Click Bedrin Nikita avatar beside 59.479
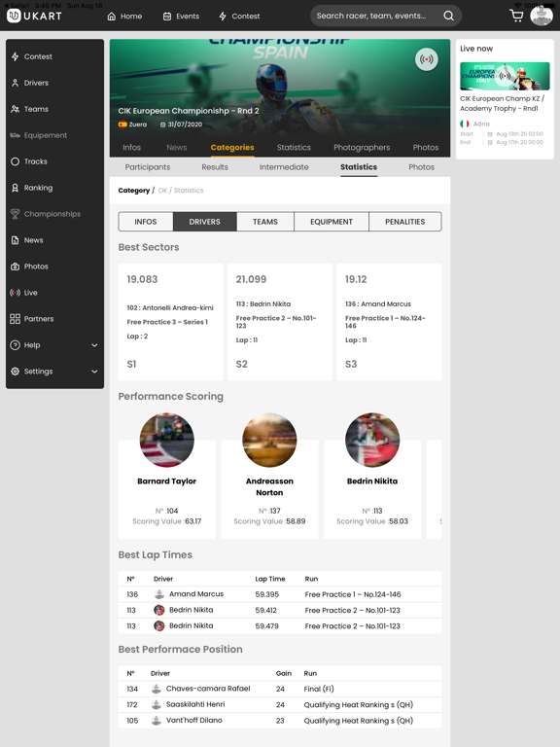This screenshot has width=560, height=747. [x=159, y=625]
